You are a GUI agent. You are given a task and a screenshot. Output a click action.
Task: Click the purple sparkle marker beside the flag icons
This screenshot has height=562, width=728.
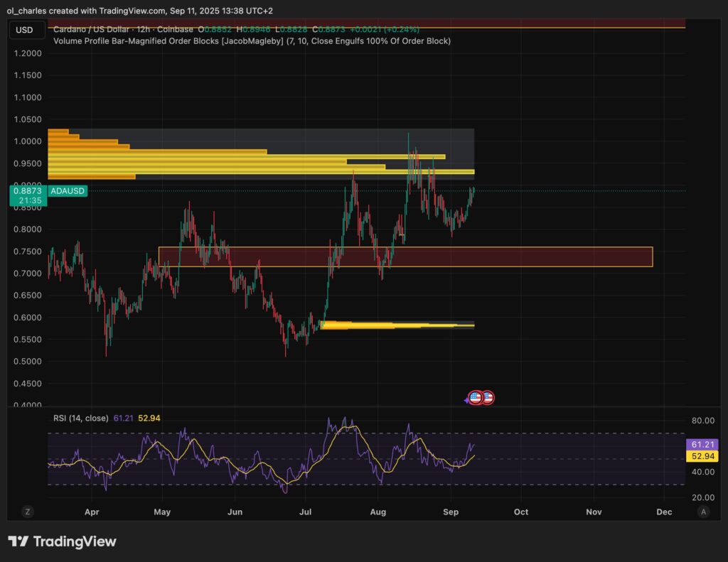pyautogui.click(x=466, y=399)
